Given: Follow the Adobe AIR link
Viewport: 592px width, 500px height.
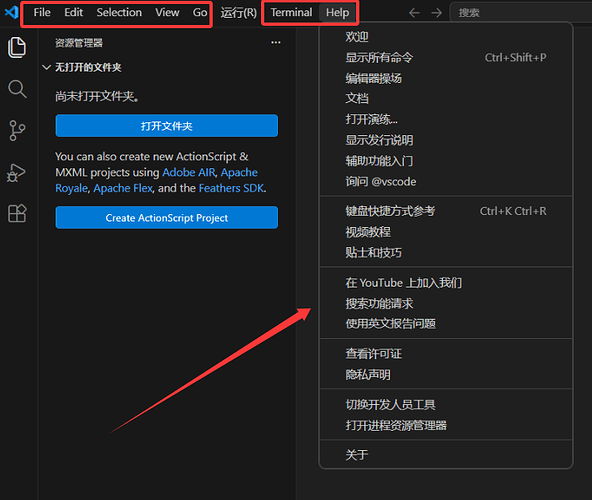Looking at the screenshot, I should click(188, 172).
